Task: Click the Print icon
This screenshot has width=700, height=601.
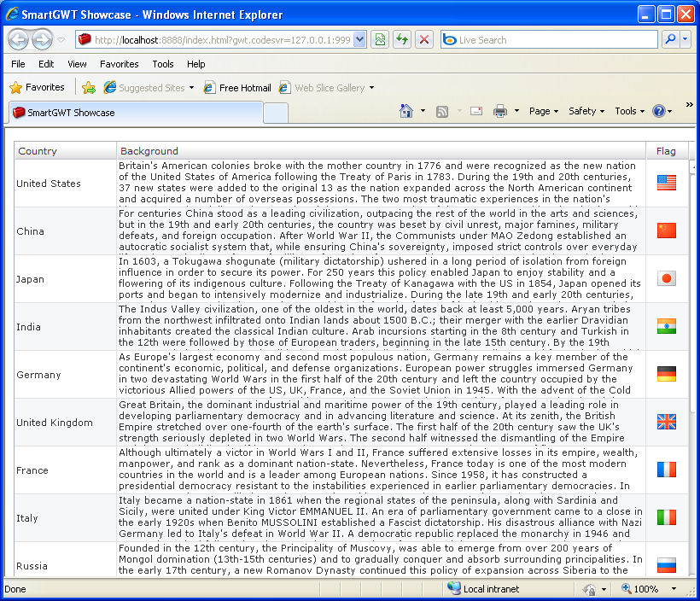Action: point(500,111)
